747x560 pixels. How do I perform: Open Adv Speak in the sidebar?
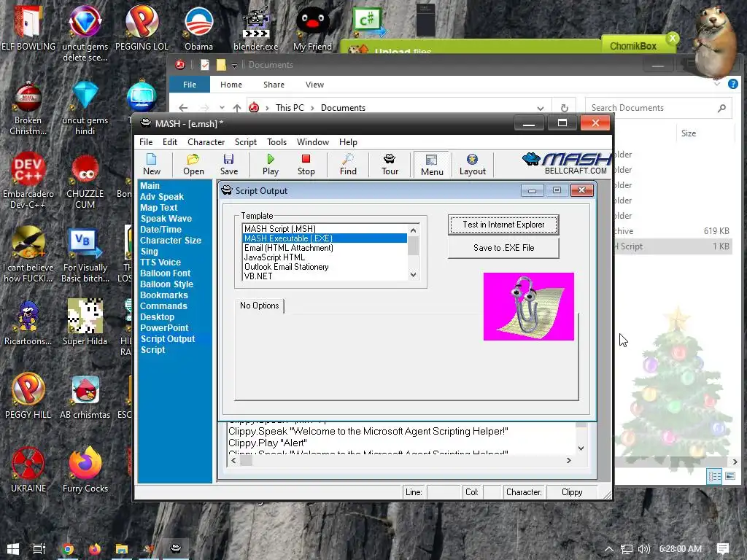[161, 197]
